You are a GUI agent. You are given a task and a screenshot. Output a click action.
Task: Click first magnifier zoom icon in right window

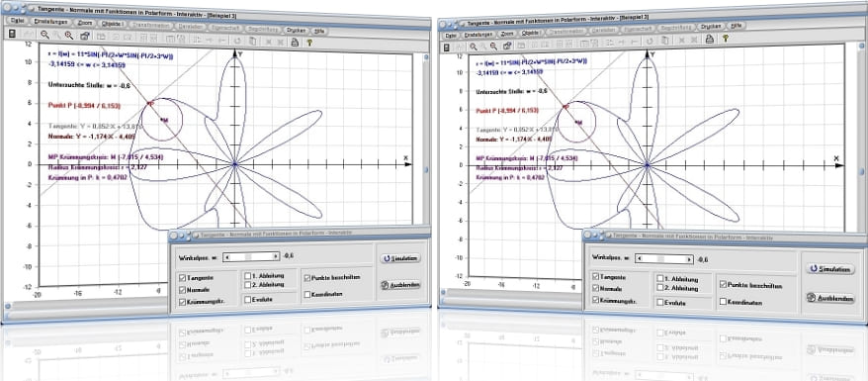point(474,47)
